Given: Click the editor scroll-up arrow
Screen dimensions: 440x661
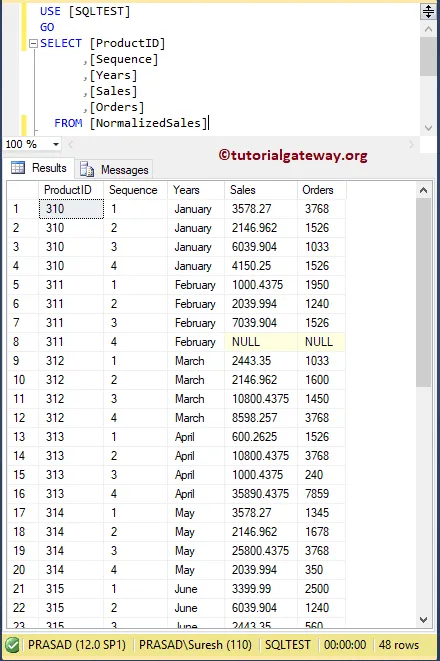Looking at the screenshot, I should point(428,30).
